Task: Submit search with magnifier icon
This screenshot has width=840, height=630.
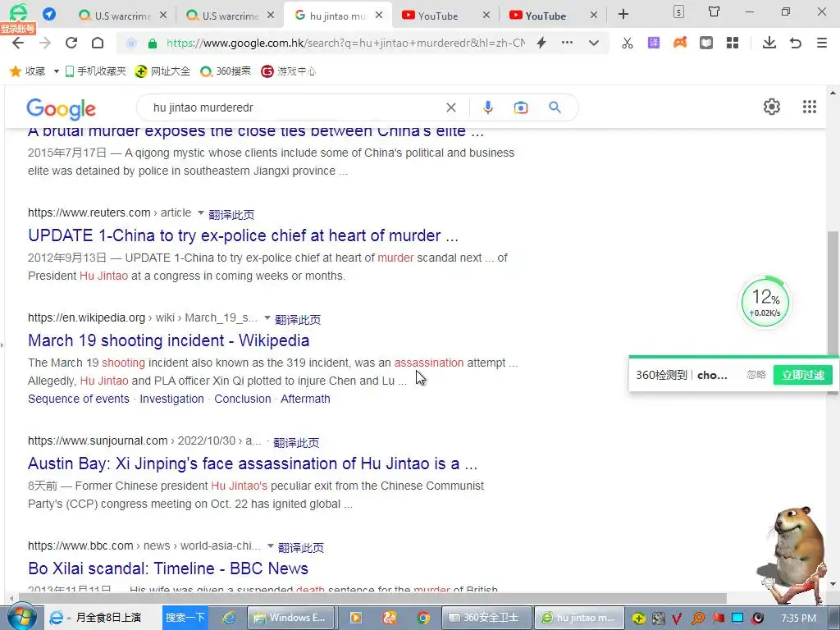Action: pyautogui.click(x=555, y=107)
